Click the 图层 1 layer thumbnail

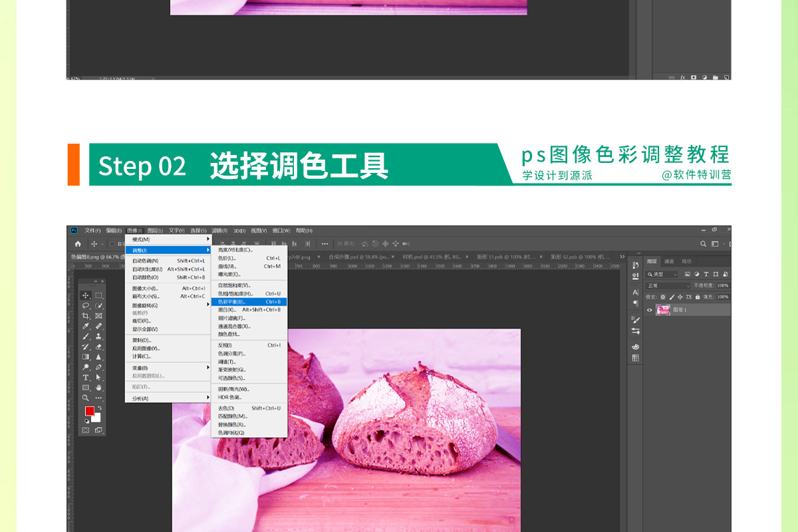coord(663,310)
